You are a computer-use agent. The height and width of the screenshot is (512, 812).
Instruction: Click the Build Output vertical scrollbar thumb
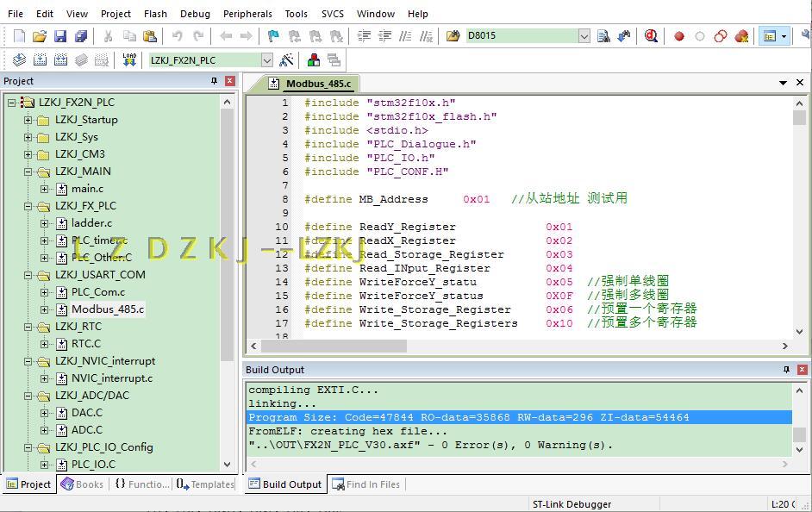point(800,434)
